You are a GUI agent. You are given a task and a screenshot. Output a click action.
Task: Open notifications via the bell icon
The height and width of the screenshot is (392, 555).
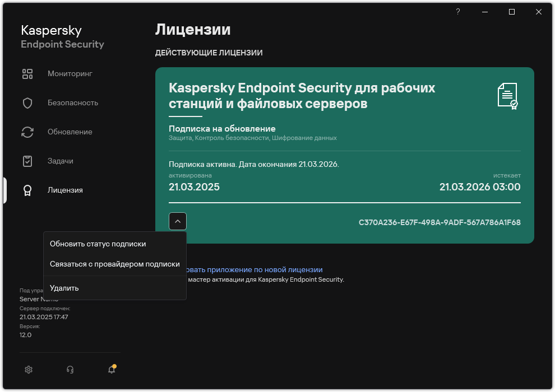click(112, 369)
